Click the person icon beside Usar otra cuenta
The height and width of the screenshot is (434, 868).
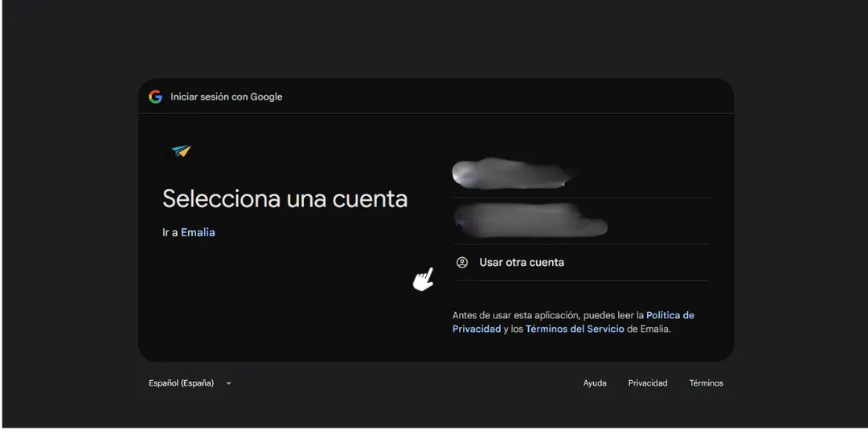click(462, 262)
